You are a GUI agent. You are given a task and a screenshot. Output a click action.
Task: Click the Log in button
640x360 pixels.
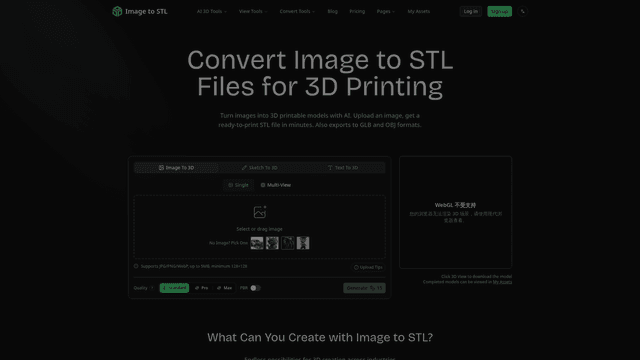point(471,11)
